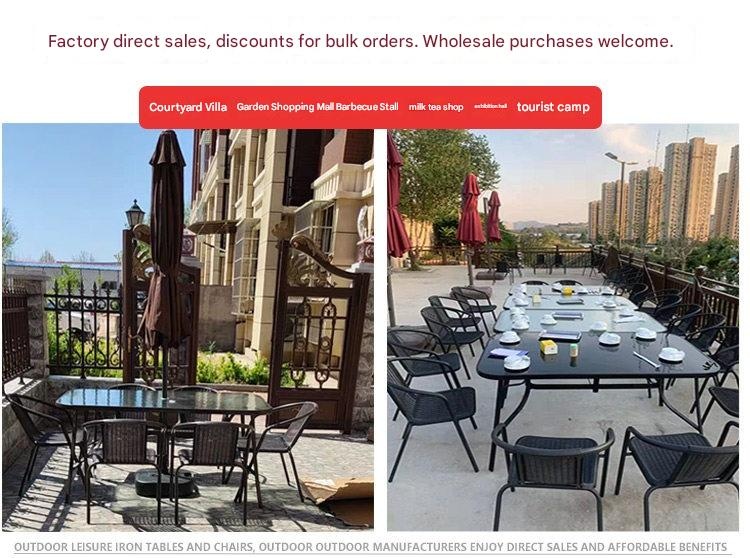Click the closed brown umbrella in courtyard photo

click(x=165, y=239)
